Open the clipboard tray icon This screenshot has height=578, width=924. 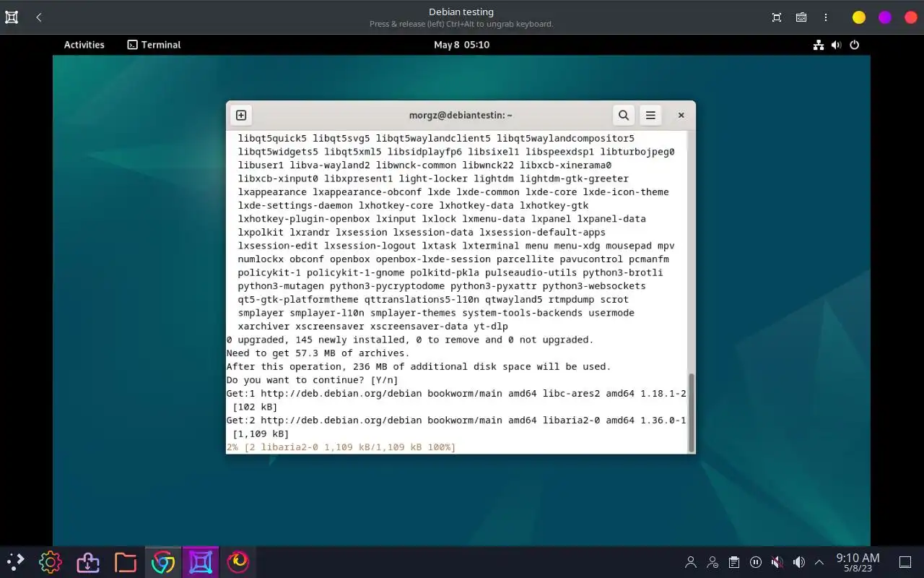[x=734, y=562]
